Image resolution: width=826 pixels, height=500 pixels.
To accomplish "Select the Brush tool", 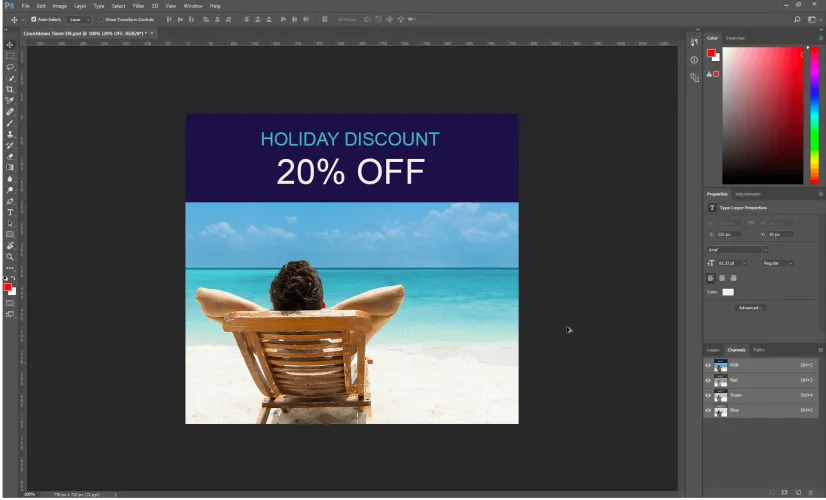I will pyautogui.click(x=9, y=123).
